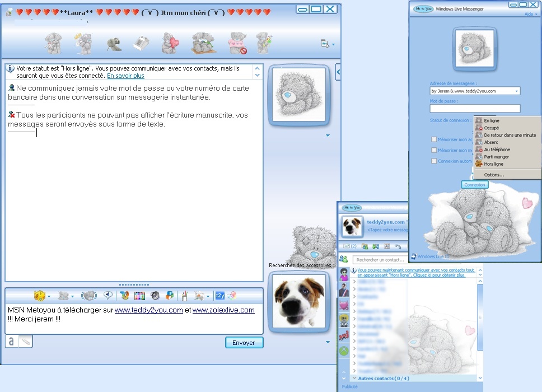The width and height of the screenshot is (542, 392).
Task: Switch to handwriting pencil input tab
Action: click(x=26, y=342)
